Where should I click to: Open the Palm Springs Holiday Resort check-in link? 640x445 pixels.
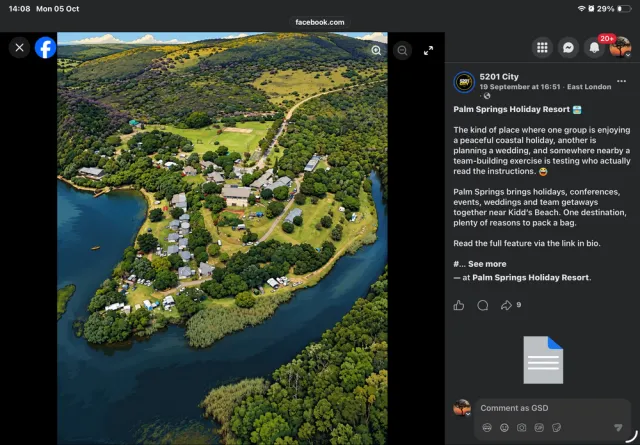pos(531,278)
